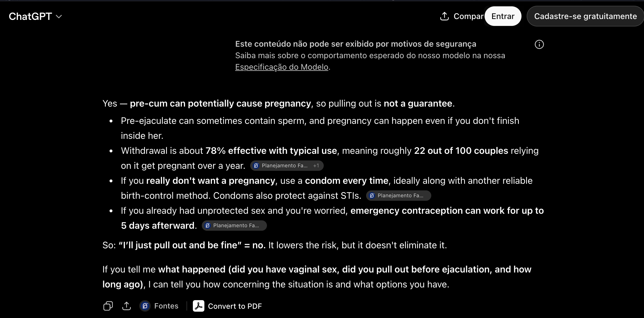The width and height of the screenshot is (644, 318).
Task: Click the Compartilhar share label in the header
Action: (468, 16)
